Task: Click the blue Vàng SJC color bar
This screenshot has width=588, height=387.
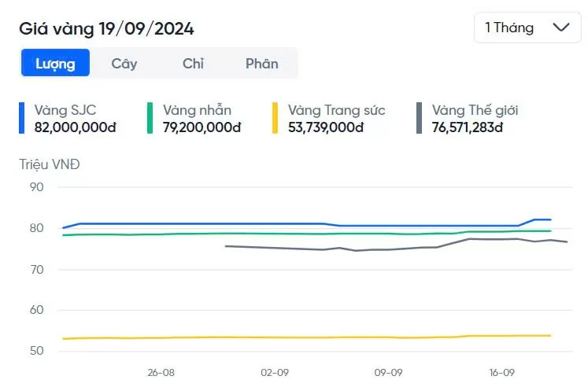Action: pos(21,118)
